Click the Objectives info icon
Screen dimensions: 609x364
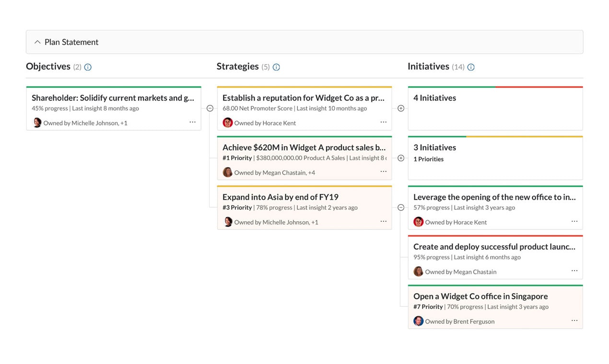pyautogui.click(x=88, y=67)
